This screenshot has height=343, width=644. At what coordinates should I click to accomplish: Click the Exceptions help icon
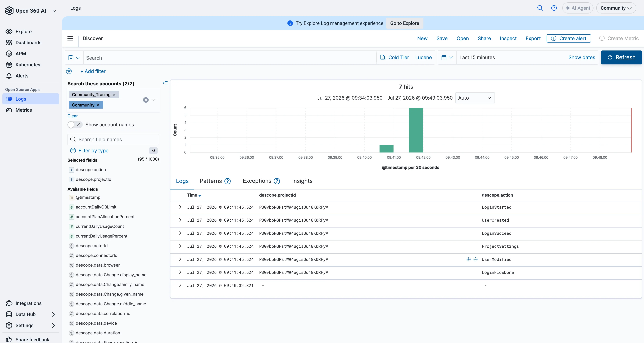[x=277, y=181]
